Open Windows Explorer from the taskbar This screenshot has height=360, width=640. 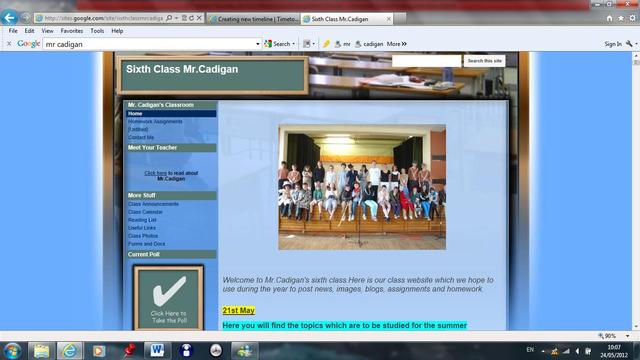(41, 351)
